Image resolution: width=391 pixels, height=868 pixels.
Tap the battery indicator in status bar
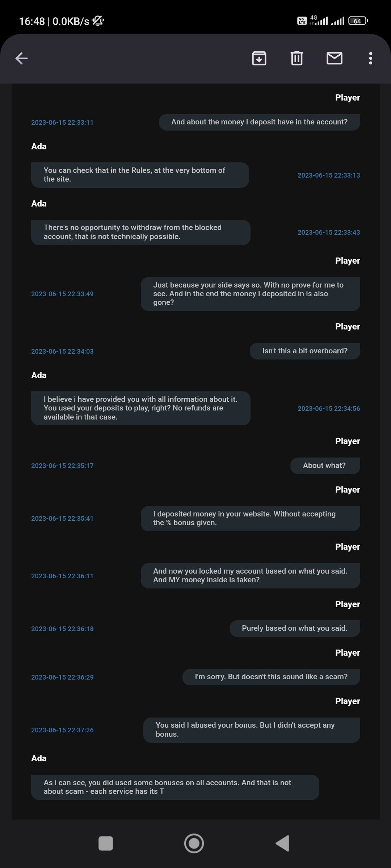(358, 21)
